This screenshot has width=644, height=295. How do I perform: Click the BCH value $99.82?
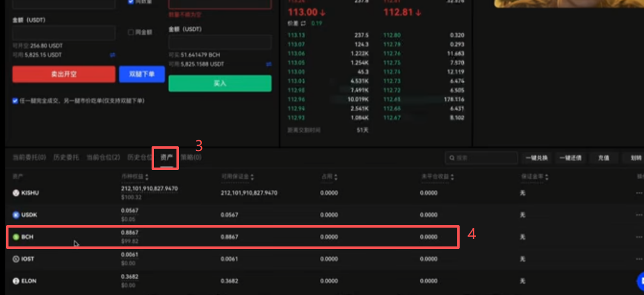point(130,241)
